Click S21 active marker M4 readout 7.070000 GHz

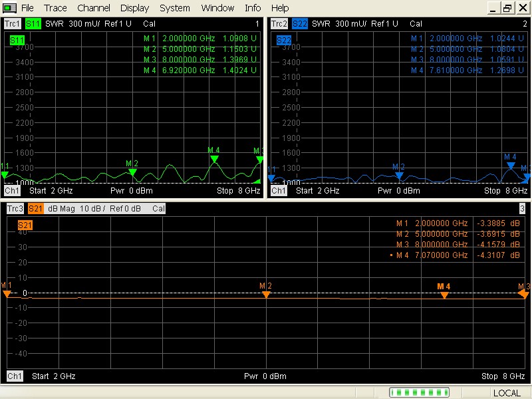coord(442,255)
